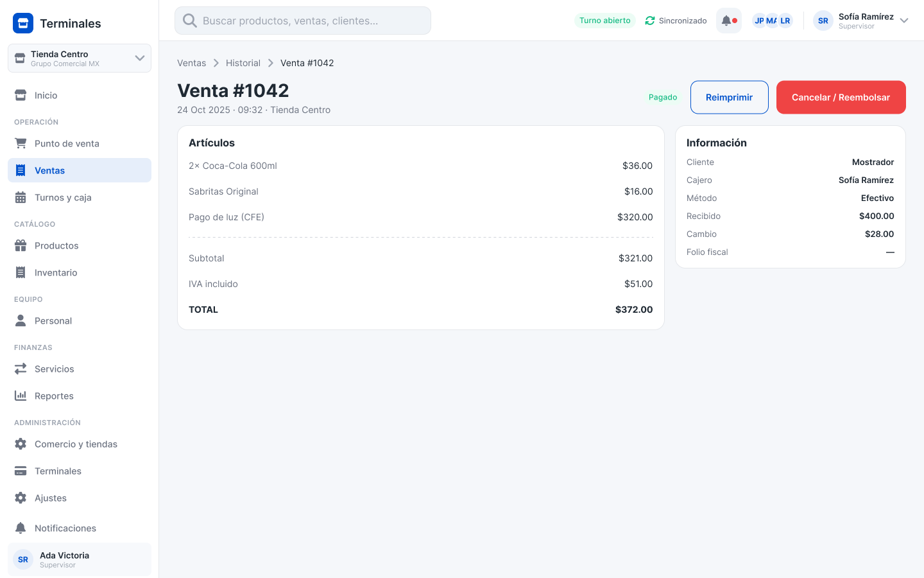Image resolution: width=924 pixels, height=578 pixels.
Task: Open Turnos y caja calendar icon
Action: point(21,197)
